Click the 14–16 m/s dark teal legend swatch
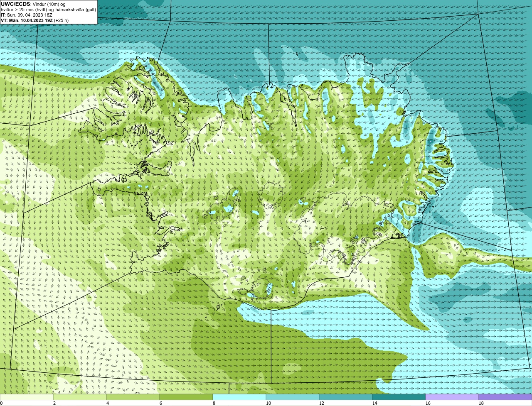The width and height of the screenshot is (532, 406). [x=399, y=397]
